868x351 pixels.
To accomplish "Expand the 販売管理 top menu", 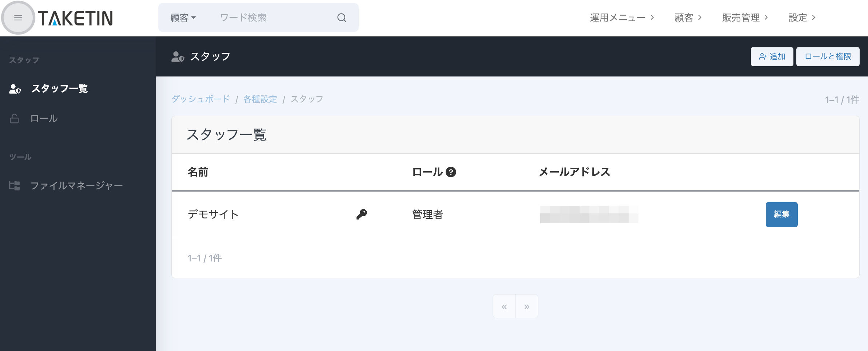I will click(x=744, y=18).
